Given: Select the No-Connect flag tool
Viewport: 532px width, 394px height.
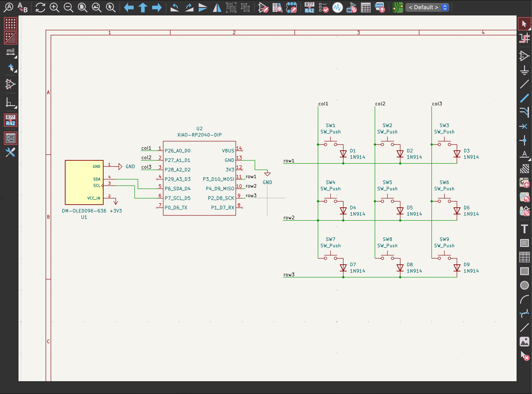Looking at the screenshot, I should (x=524, y=126).
